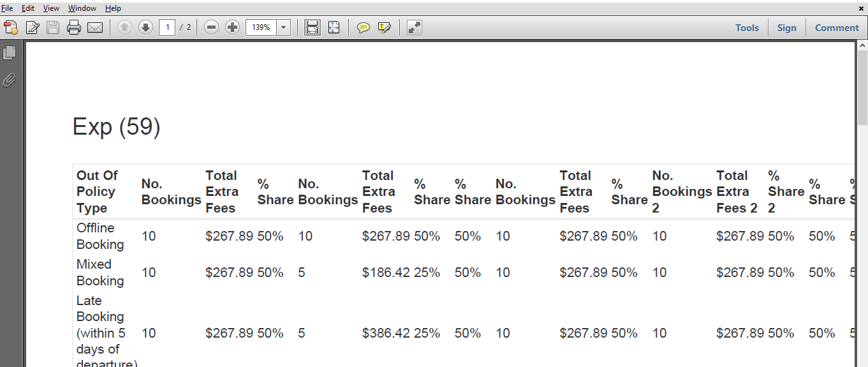Image resolution: width=868 pixels, height=367 pixels.
Task: Open the Comment pane
Action: (x=837, y=27)
